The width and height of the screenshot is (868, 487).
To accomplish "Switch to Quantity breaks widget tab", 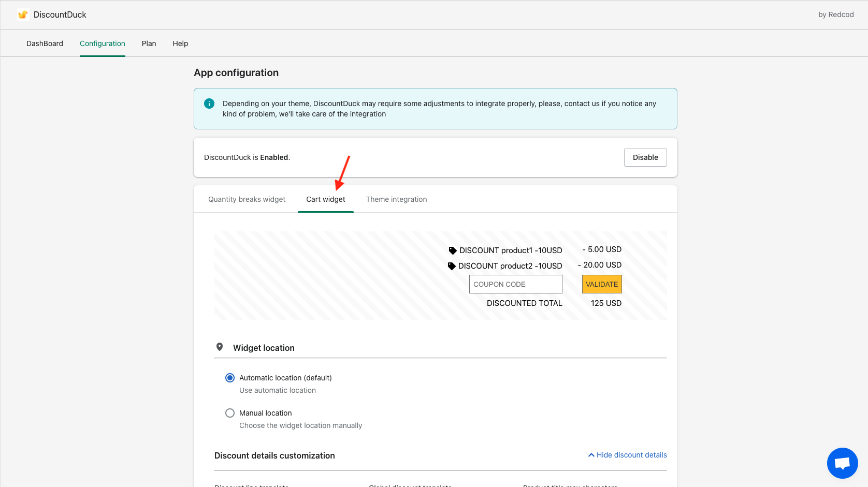I will (x=247, y=199).
